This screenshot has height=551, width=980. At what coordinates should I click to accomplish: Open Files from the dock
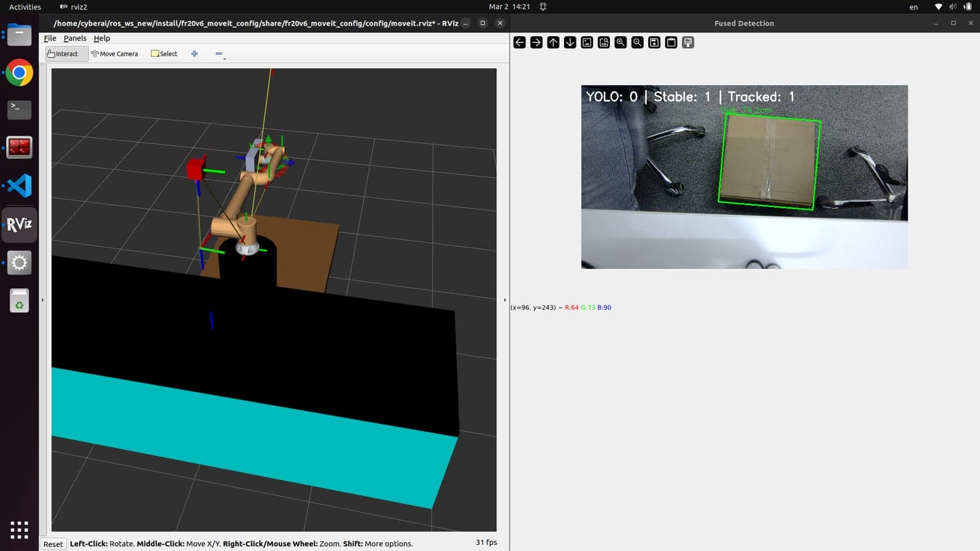coord(19,35)
